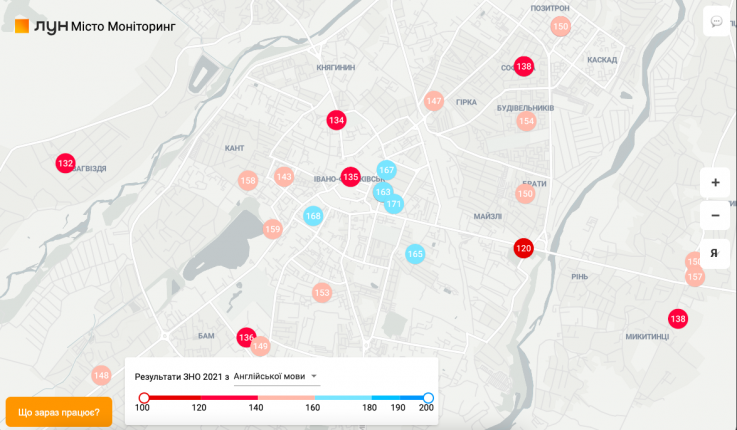737x430 pixels.
Task: Zoom in with the plus button
Action: (x=715, y=183)
